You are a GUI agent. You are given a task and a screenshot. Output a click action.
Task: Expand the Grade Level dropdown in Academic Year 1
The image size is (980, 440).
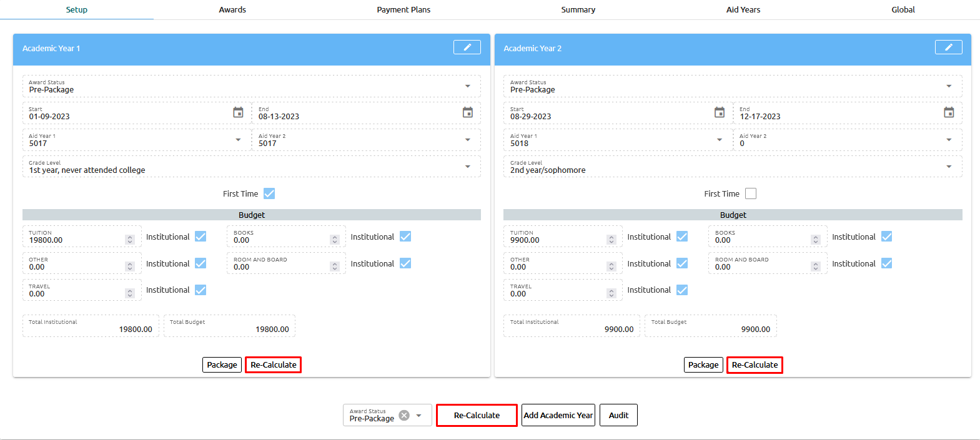[467, 167]
